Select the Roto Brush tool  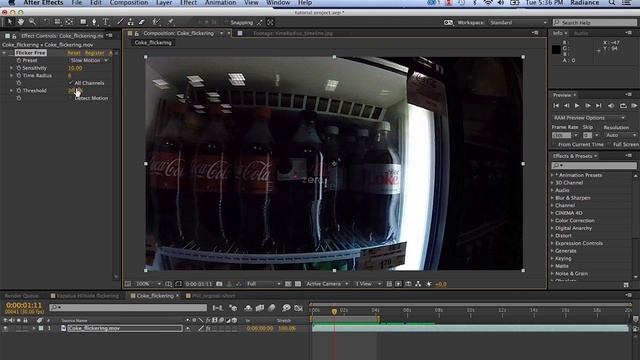point(156,22)
